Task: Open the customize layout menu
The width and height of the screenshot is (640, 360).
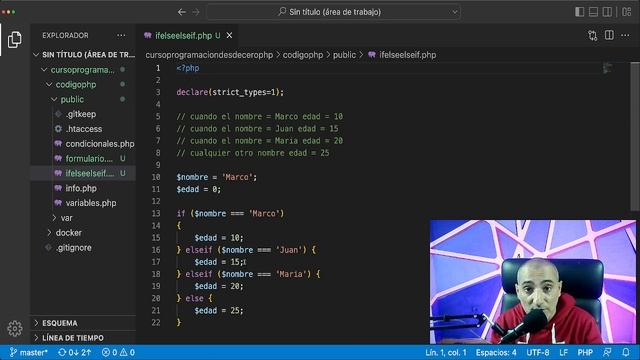Action: 627,12
